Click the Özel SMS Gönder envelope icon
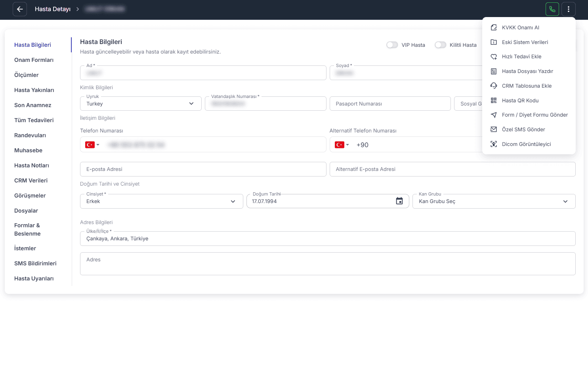The width and height of the screenshot is (588, 376). pos(494,129)
